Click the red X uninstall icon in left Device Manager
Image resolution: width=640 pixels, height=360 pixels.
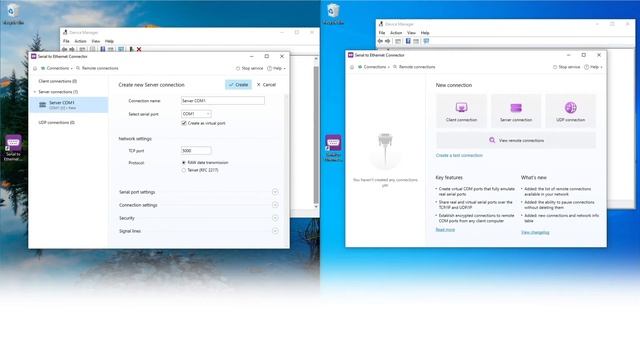pos(139,49)
